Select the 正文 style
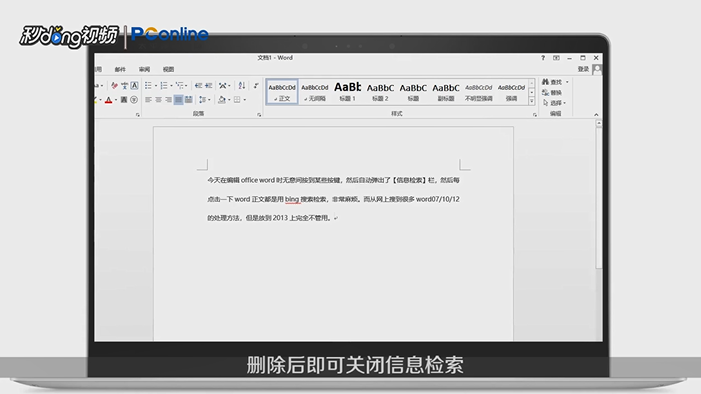Viewport: 701px width, 394px height. 282,92
